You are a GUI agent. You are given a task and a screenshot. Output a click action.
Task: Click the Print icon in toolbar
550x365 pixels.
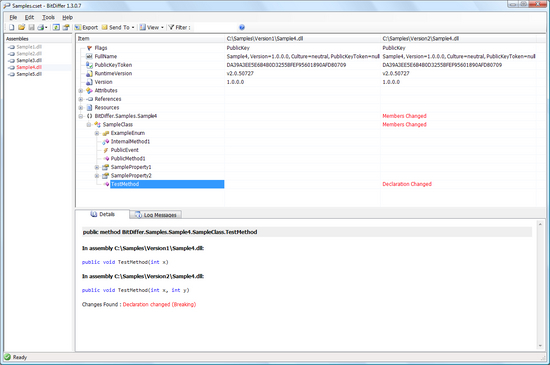point(41,27)
